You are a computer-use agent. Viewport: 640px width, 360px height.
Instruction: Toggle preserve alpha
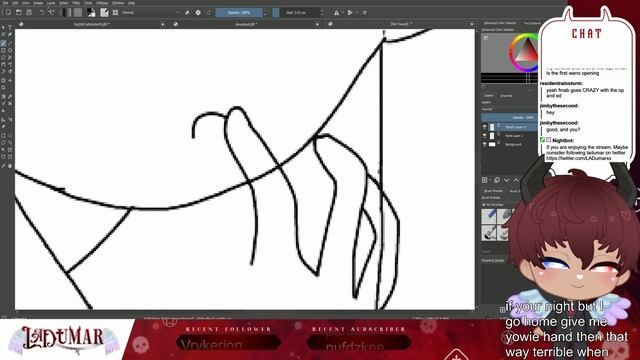(198, 13)
